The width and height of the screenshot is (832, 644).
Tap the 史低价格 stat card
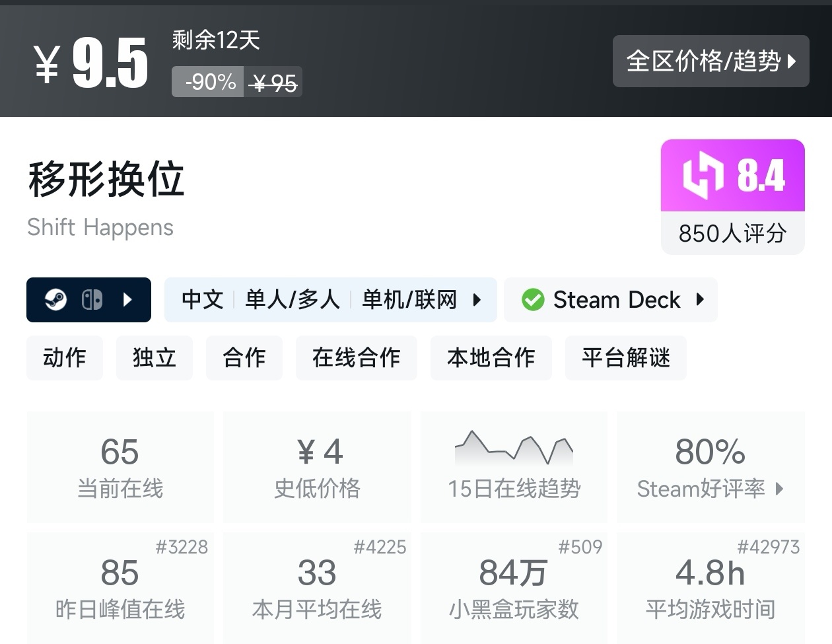pyautogui.click(x=317, y=466)
